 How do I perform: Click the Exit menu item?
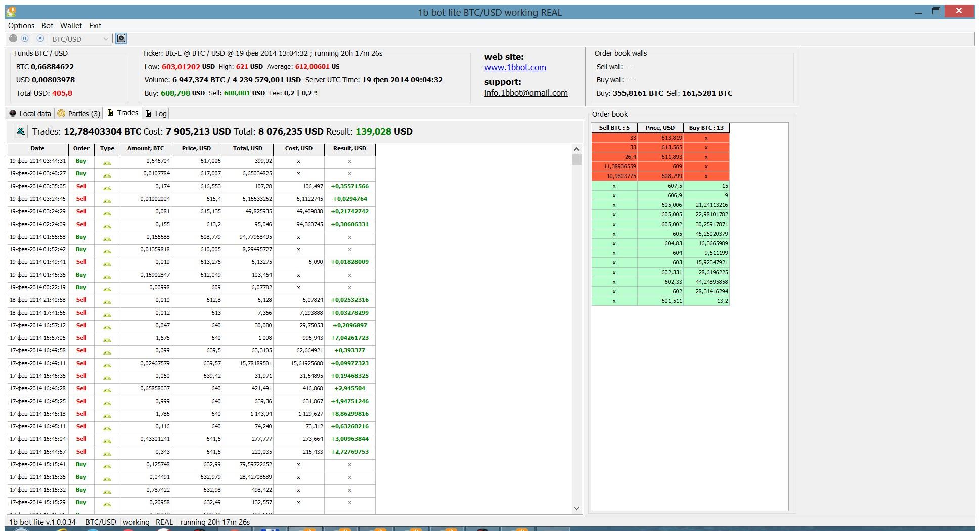[x=95, y=26]
